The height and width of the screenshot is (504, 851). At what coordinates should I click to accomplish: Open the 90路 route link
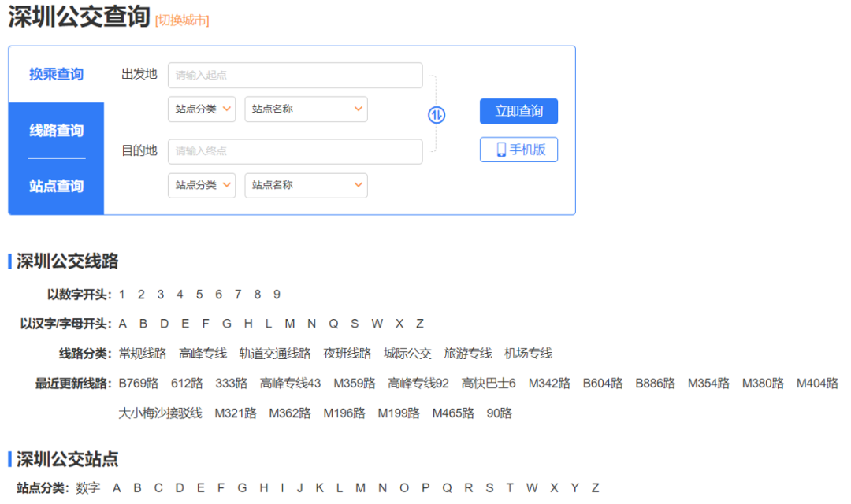click(499, 413)
